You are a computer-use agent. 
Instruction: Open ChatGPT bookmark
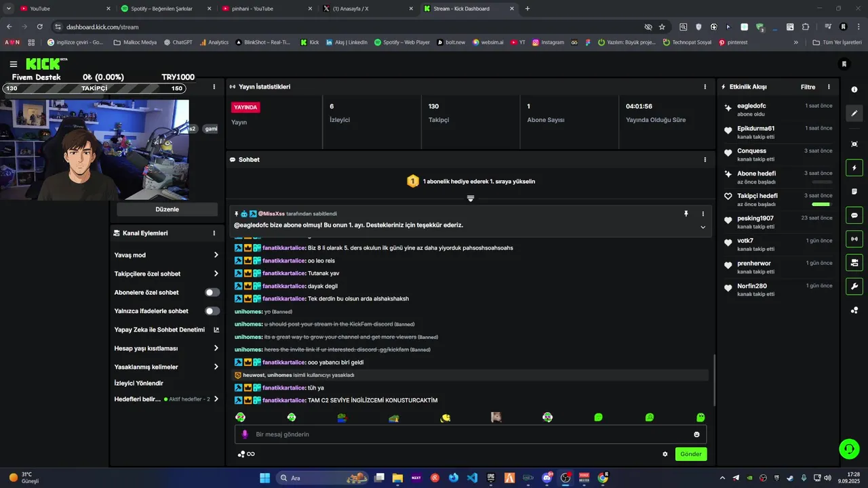click(178, 42)
